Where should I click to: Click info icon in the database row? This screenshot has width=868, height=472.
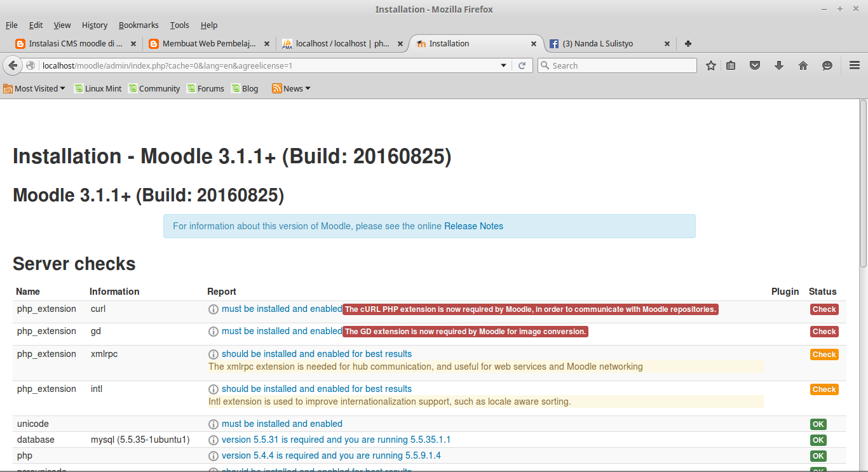(x=214, y=440)
